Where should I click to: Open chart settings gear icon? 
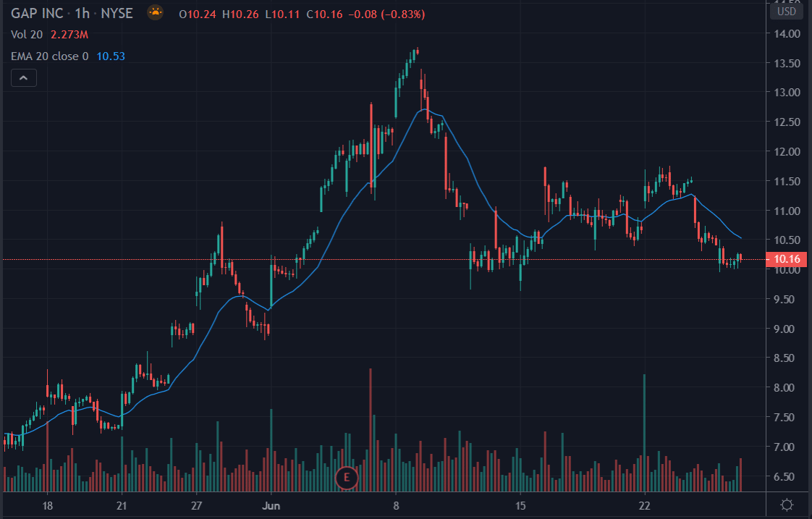[787, 505]
